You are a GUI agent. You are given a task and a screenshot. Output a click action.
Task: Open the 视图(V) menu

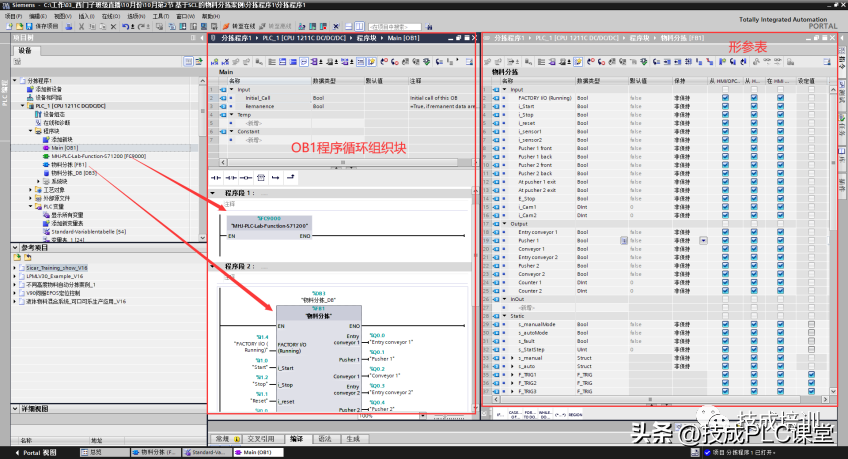(63, 16)
